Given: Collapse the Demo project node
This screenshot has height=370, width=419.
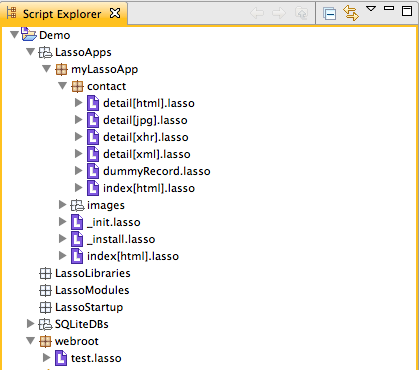Looking at the screenshot, I should (14, 35).
